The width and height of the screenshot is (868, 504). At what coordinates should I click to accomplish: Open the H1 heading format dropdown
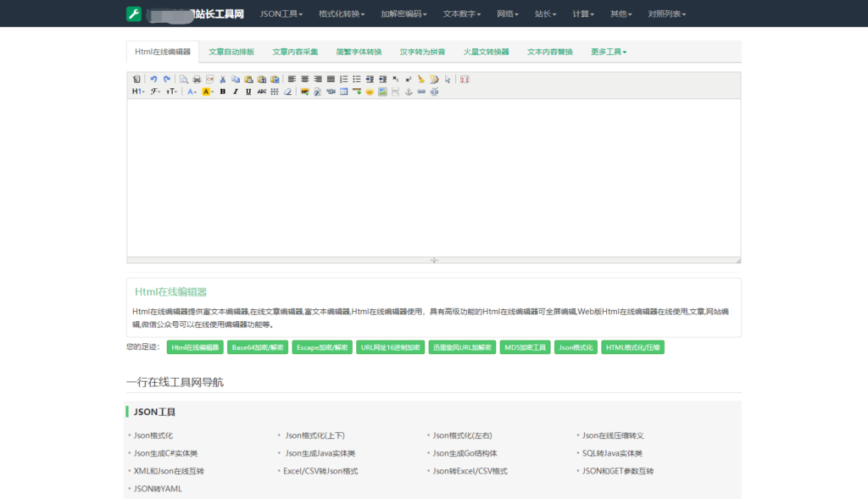137,91
